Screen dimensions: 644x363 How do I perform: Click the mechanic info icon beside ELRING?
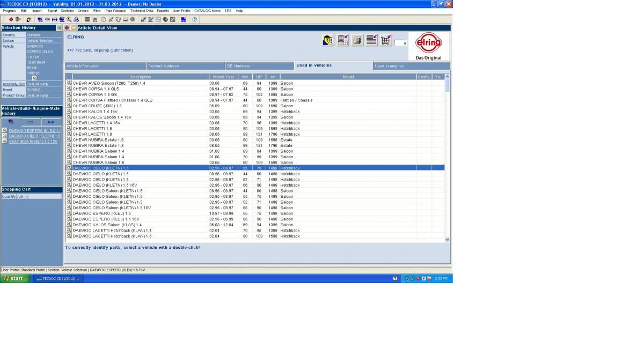coord(328,40)
